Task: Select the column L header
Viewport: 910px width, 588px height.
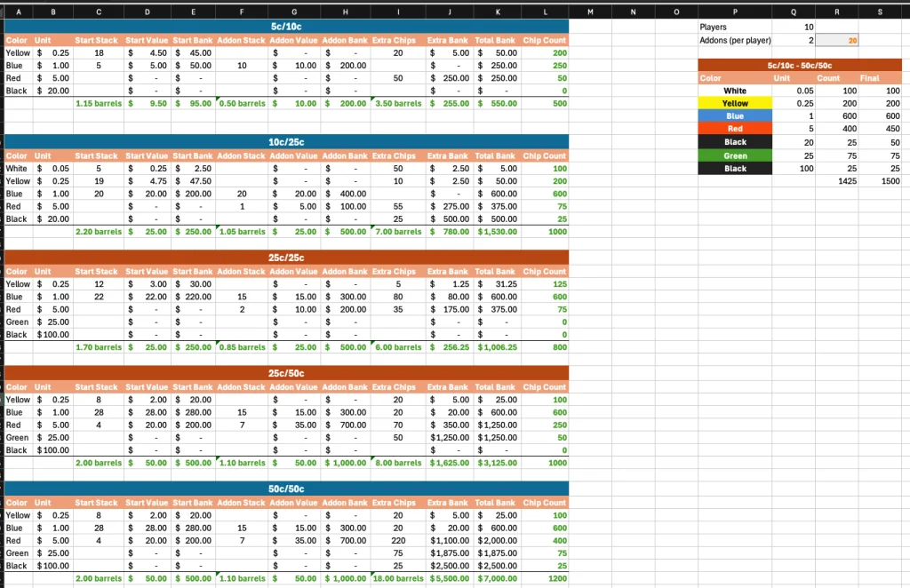Action: tap(545, 12)
